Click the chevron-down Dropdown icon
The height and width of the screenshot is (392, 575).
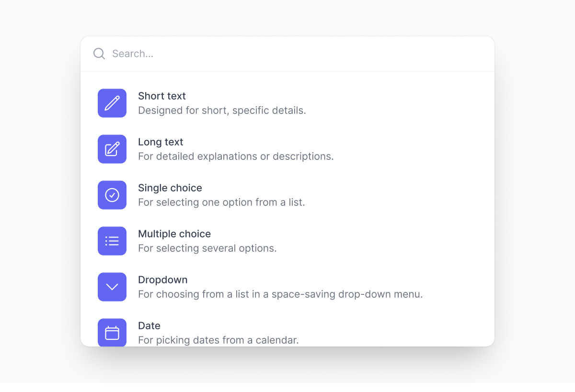(x=112, y=287)
